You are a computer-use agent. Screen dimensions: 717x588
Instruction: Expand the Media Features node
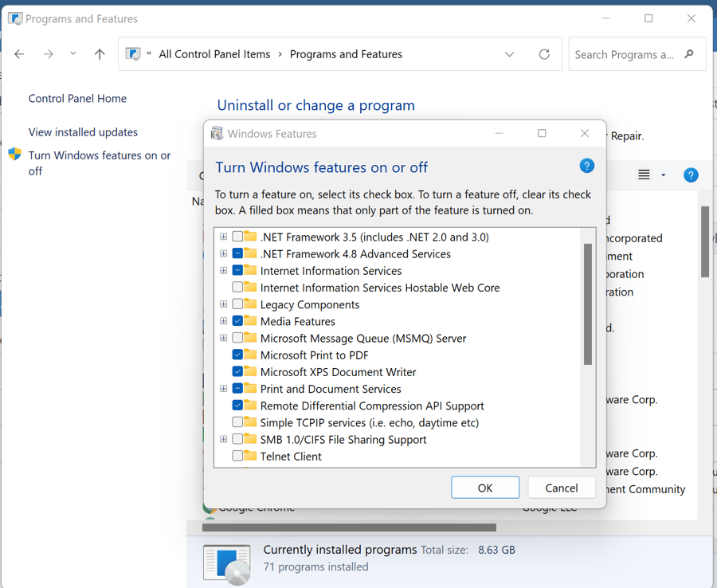click(223, 321)
